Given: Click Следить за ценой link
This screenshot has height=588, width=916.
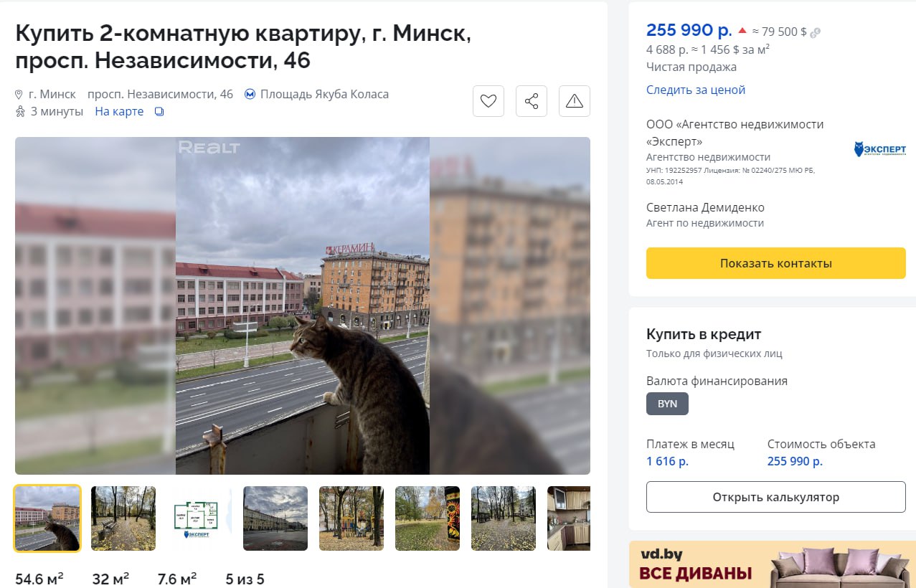Looking at the screenshot, I should 696,90.
